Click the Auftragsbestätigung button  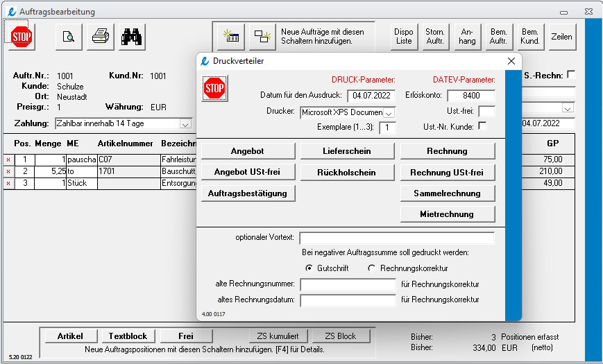coord(248,193)
